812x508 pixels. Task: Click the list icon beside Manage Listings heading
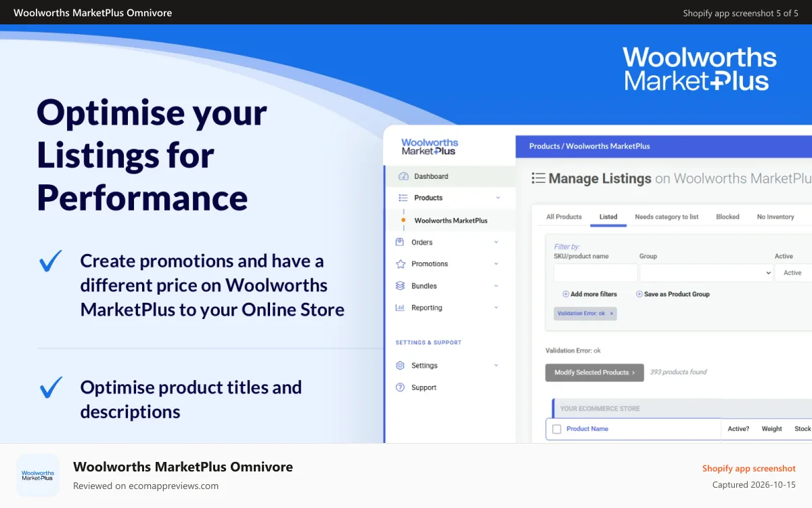coord(539,178)
